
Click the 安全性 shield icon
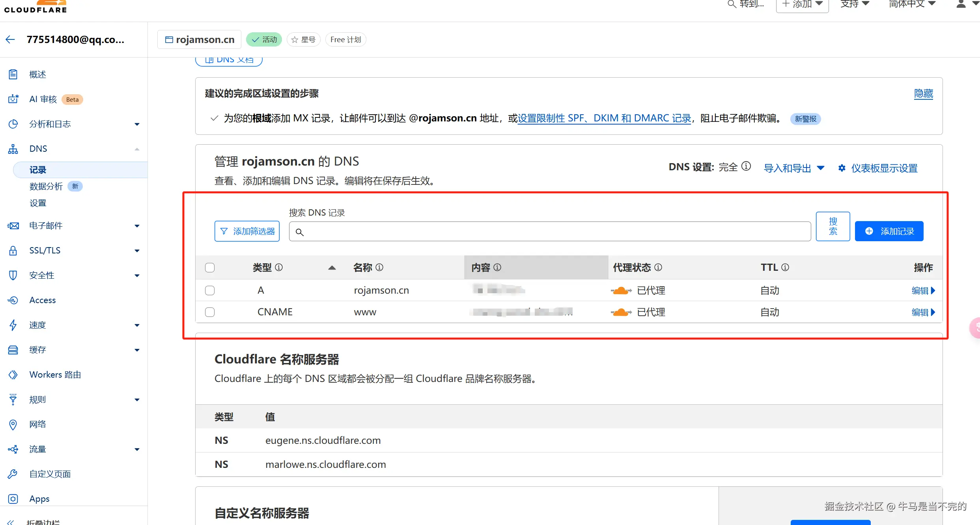coord(13,275)
